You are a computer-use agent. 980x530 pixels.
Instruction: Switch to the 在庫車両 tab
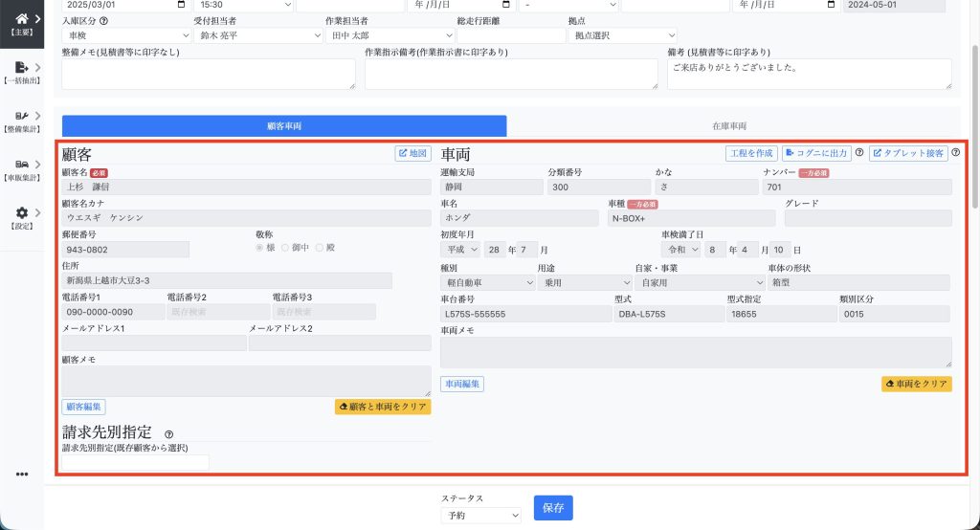point(729,126)
